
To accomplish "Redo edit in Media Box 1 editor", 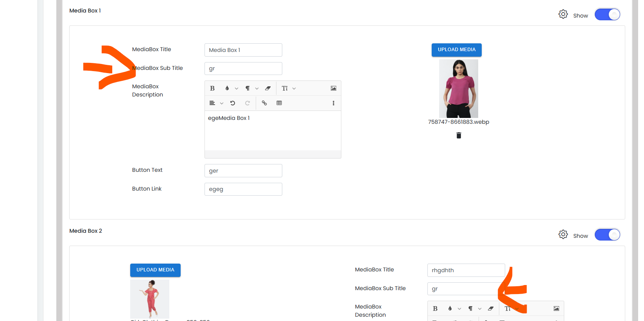I will click(248, 103).
